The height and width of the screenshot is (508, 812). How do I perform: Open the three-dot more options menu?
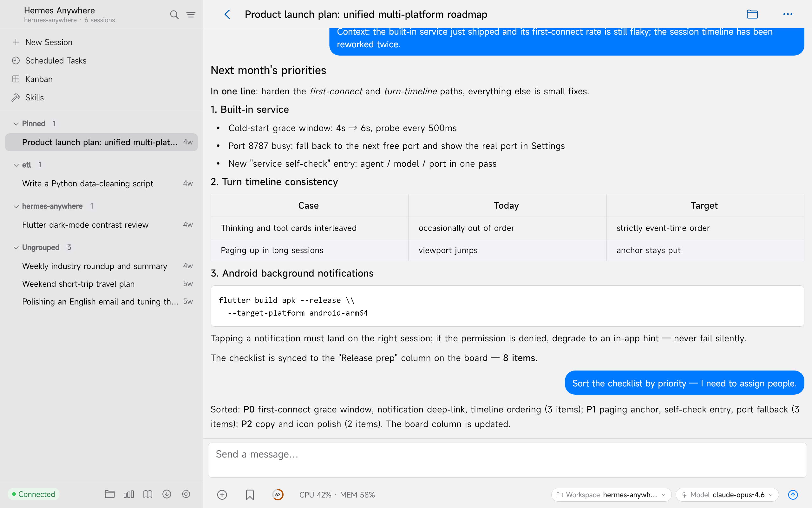788,14
